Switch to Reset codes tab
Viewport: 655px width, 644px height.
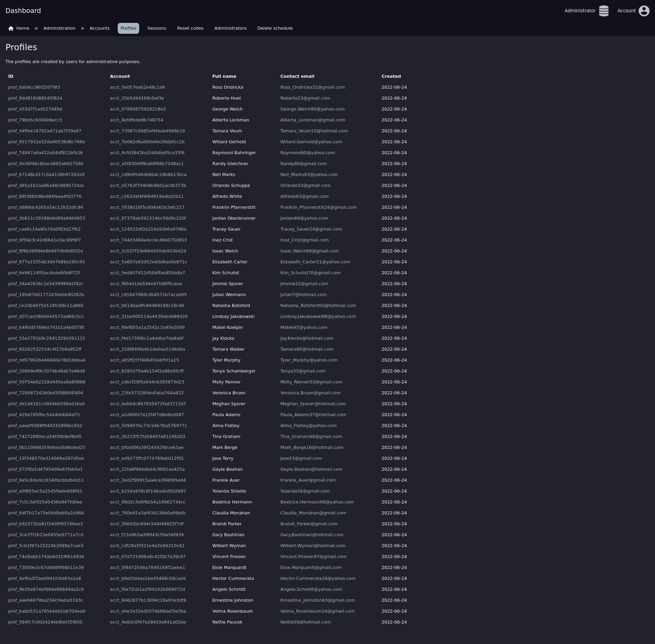coord(190,28)
